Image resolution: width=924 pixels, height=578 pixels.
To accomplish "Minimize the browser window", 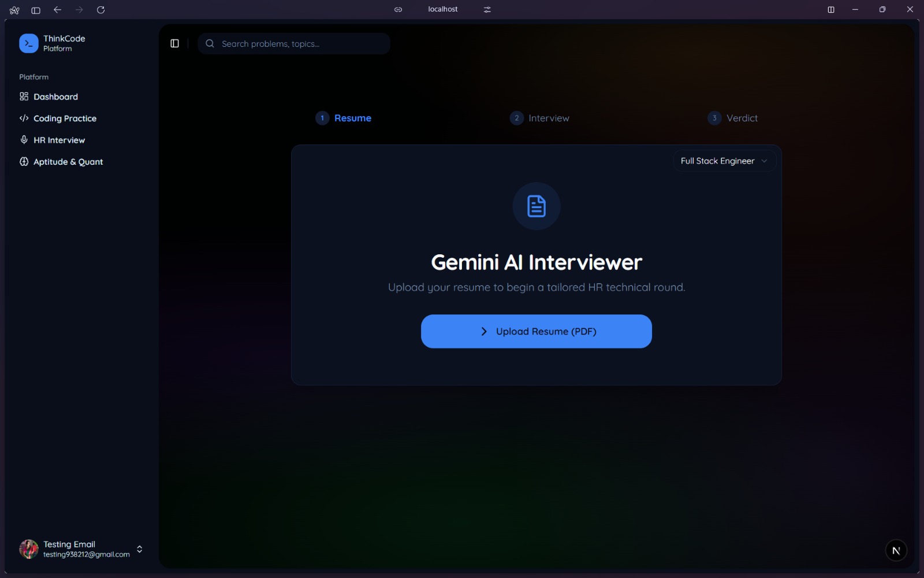I will (x=855, y=9).
